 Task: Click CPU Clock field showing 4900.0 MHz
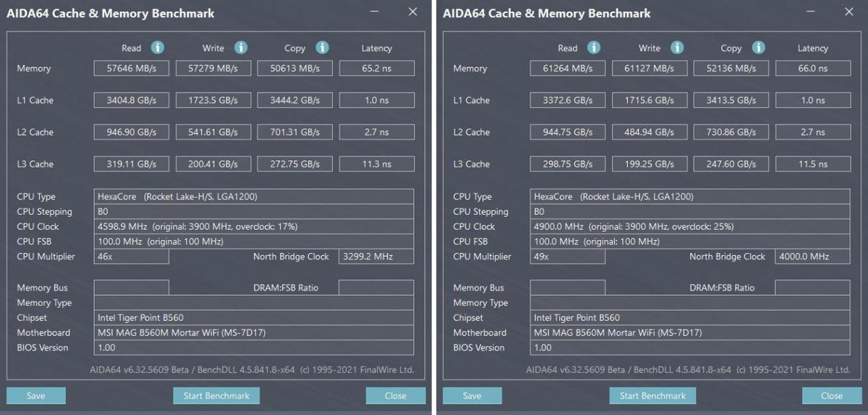click(x=690, y=226)
